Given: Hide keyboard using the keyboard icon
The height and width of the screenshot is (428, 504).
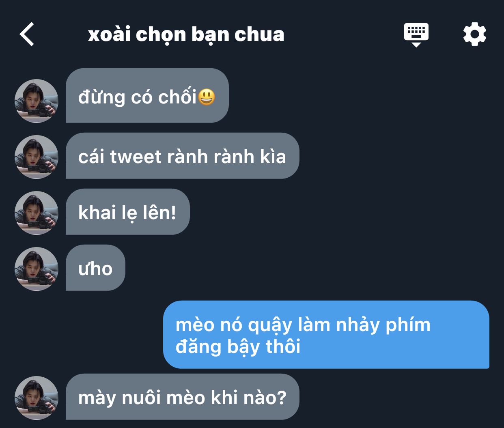Looking at the screenshot, I should pos(416,35).
